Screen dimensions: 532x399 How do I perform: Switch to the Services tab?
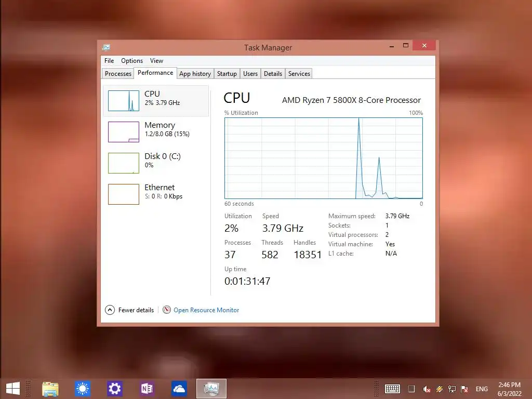(x=299, y=74)
